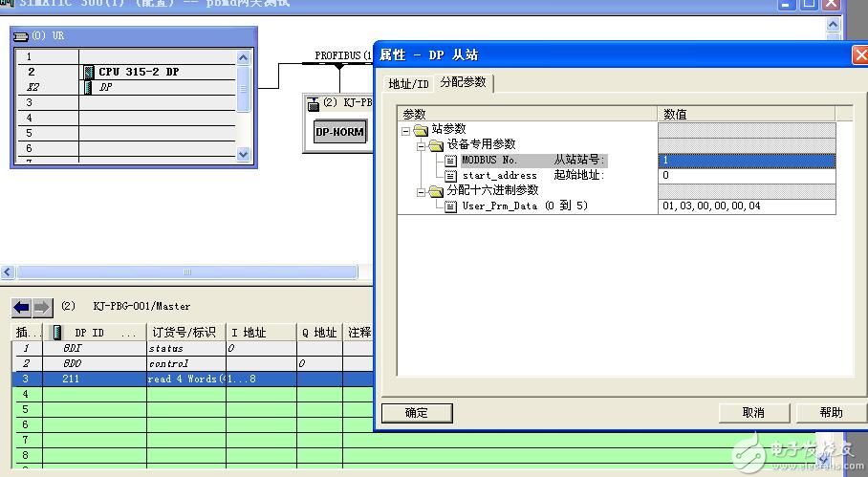Click the module icon in DP ID header
The image size is (868, 477).
click(x=57, y=333)
